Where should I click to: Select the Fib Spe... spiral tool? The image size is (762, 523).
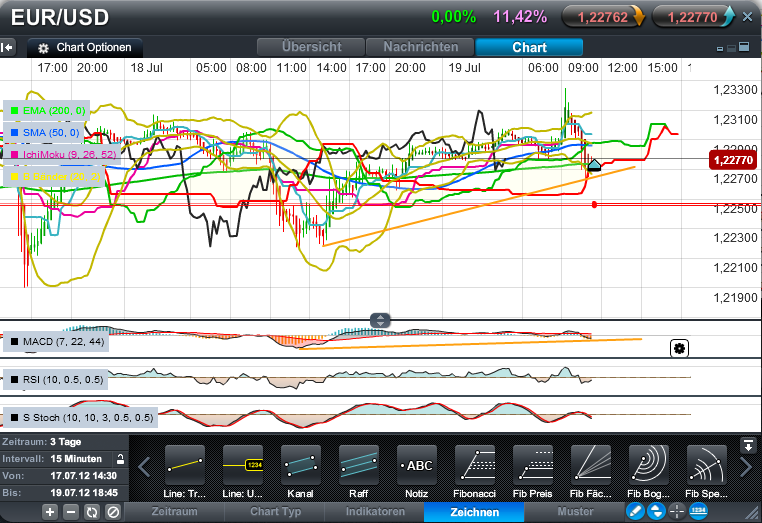[x=707, y=465]
